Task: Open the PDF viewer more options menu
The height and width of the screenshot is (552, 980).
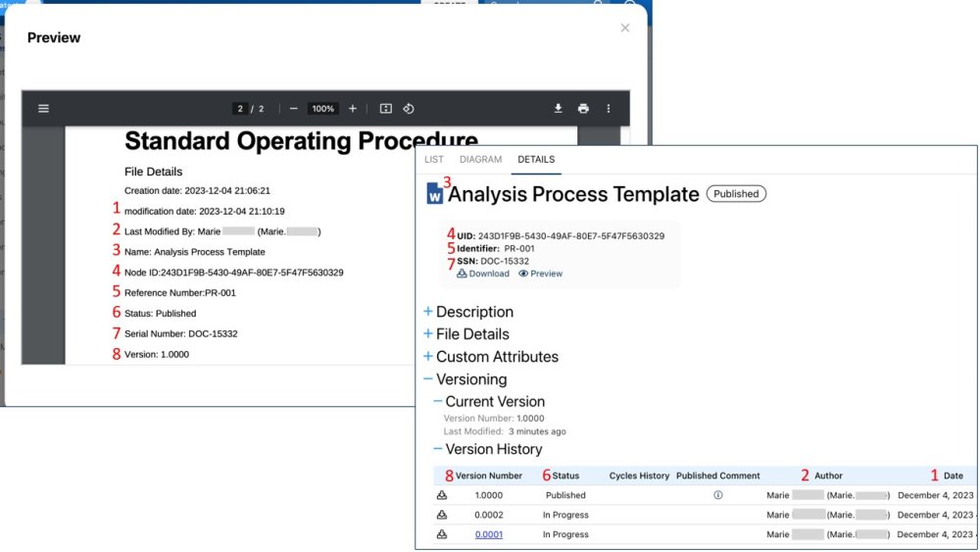Action: coord(609,109)
